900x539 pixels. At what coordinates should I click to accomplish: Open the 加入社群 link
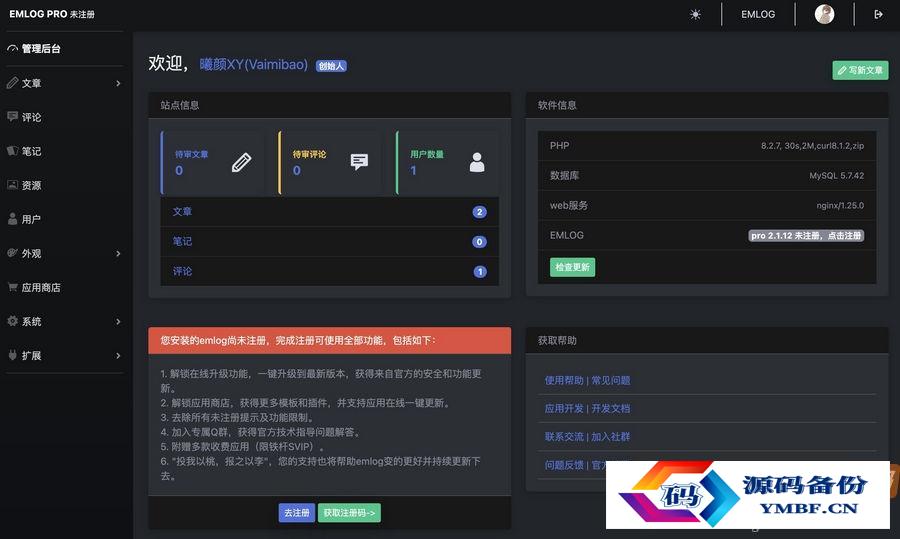pyautogui.click(x=611, y=436)
